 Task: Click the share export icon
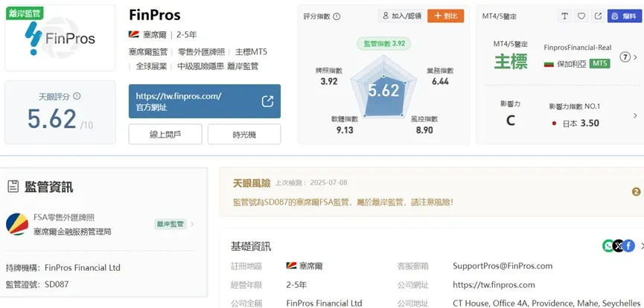598,16
